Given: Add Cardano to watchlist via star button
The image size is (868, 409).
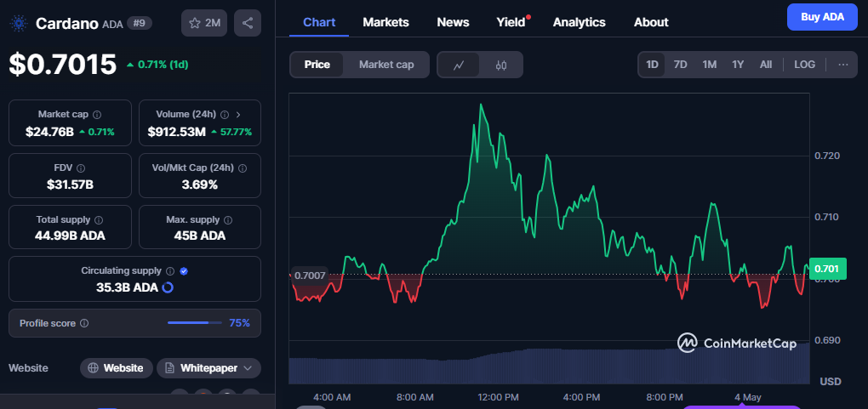Looking at the screenshot, I should click(203, 23).
